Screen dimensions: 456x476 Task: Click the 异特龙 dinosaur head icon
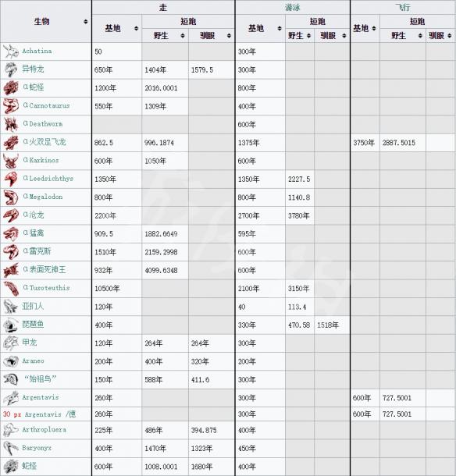11,69
